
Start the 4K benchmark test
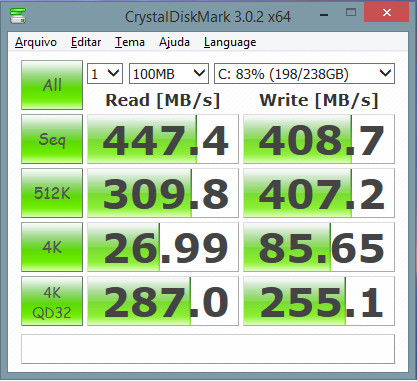pos(52,247)
